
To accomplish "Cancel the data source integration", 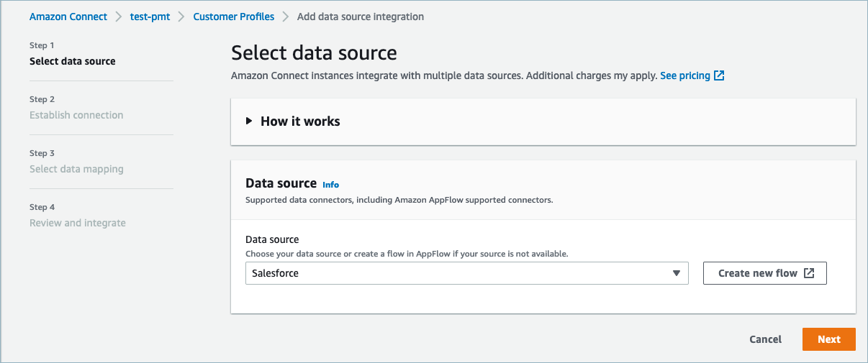I will (x=765, y=339).
